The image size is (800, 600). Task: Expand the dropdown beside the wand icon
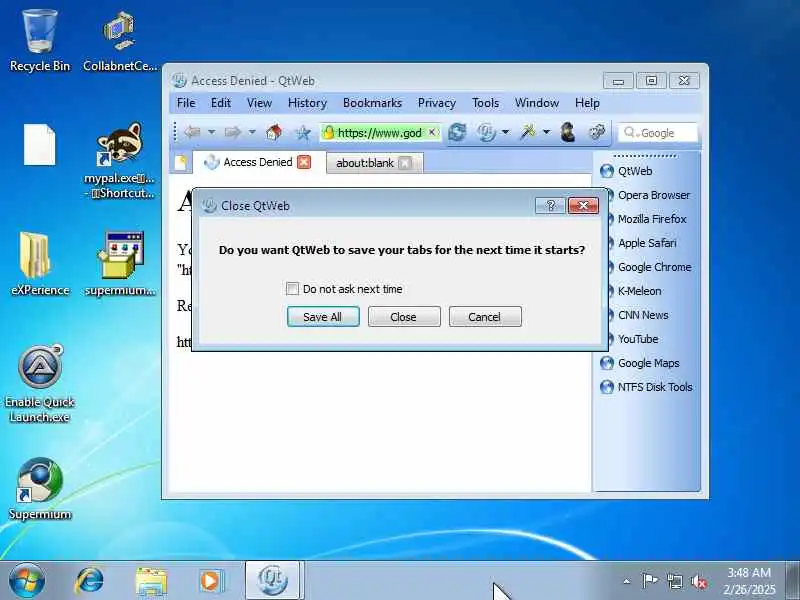(x=546, y=133)
